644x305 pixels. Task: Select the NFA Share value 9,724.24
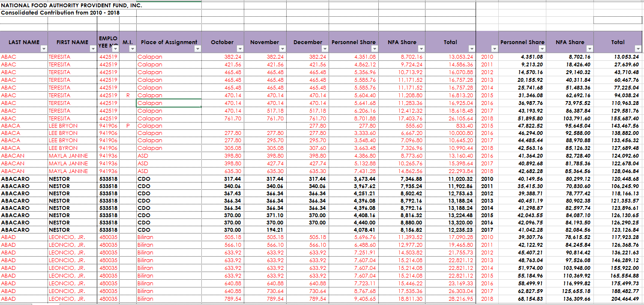pyautogui.click(x=411, y=64)
